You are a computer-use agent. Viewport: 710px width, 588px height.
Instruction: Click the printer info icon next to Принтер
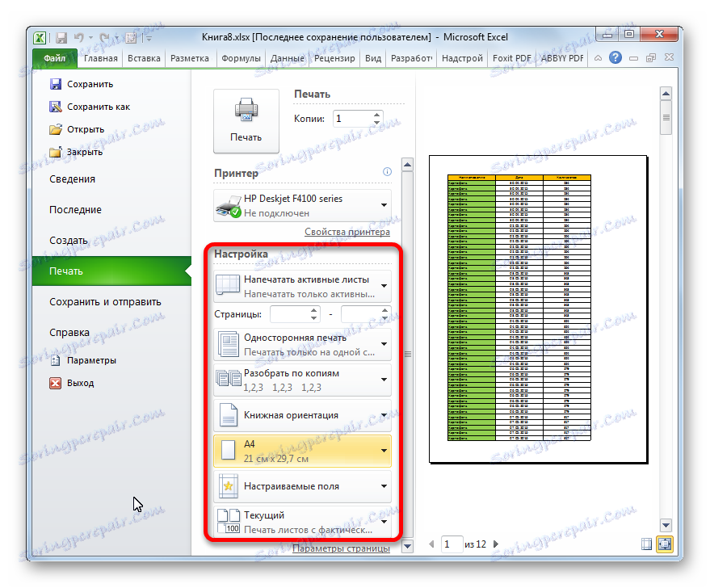coord(387,171)
